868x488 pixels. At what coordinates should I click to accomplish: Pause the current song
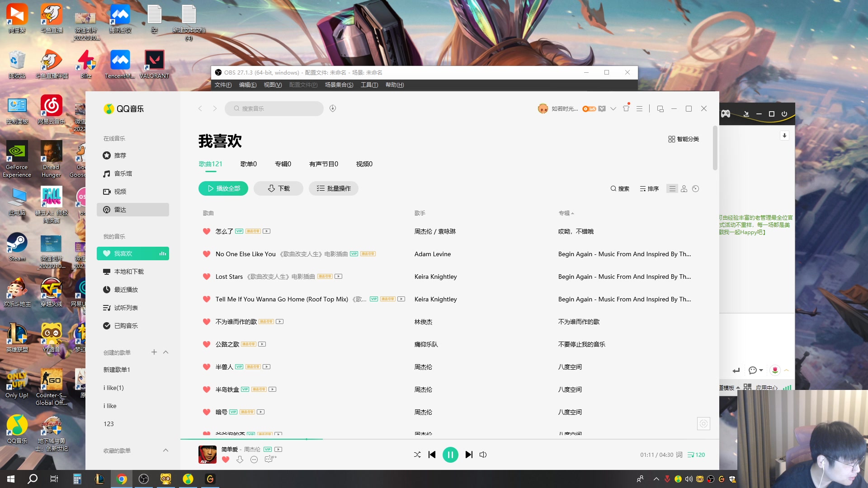(450, 455)
